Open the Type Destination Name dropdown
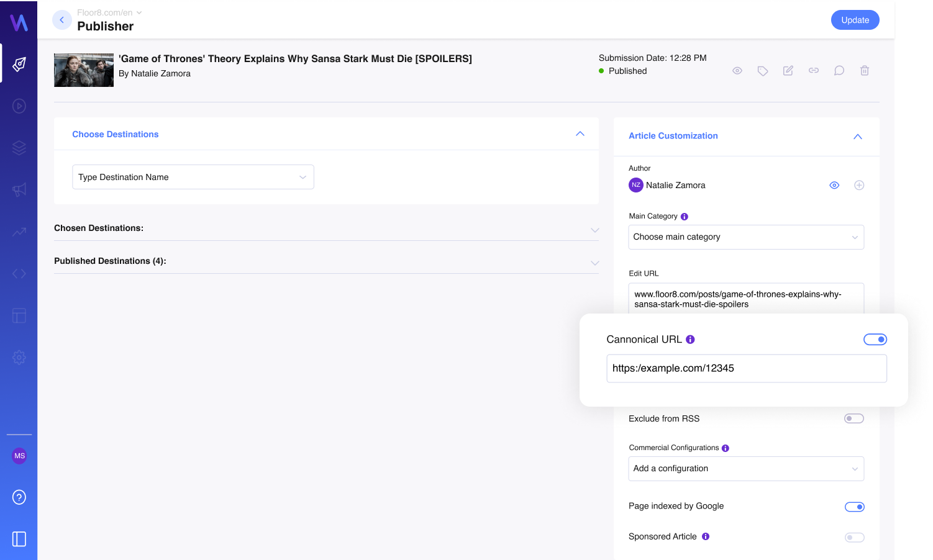This screenshot has height=560, width=933. tap(193, 177)
